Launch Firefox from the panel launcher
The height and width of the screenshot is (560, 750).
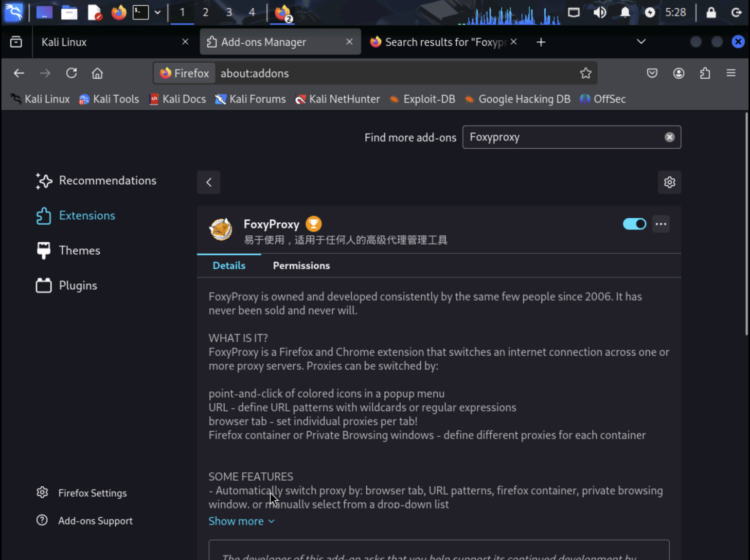point(119,13)
